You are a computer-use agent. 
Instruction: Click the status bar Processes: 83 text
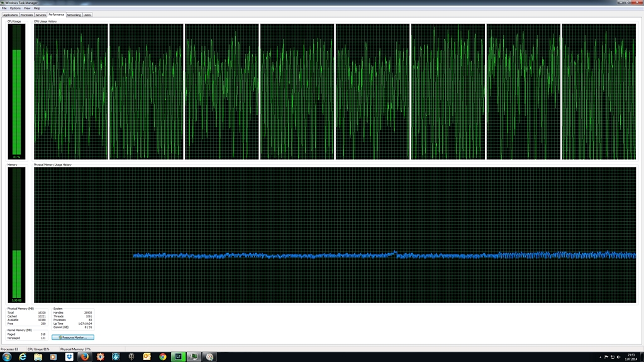9,349
